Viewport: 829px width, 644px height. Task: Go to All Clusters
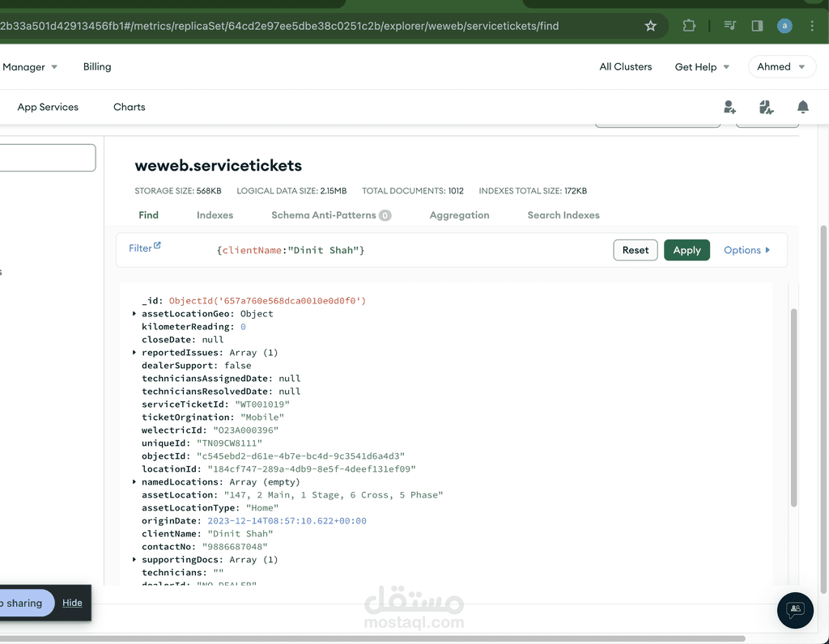point(626,66)
